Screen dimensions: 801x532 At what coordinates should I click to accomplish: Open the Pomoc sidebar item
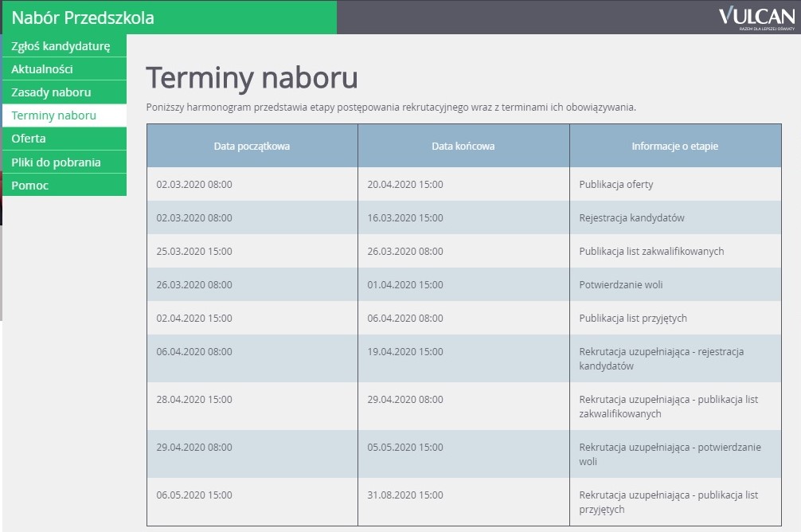point(29,186)
